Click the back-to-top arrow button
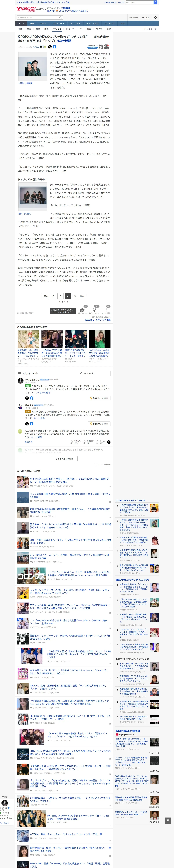This screenshot has width=174, height=868. tap(168, 821)
